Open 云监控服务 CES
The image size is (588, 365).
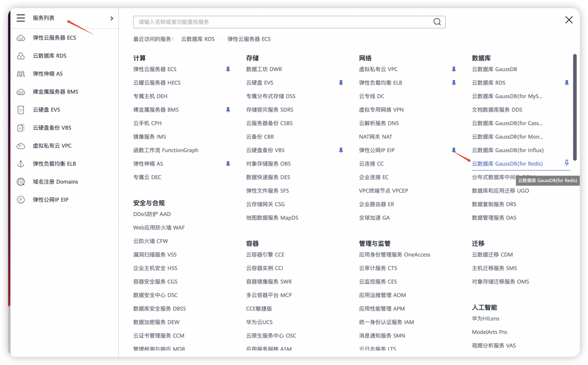click(378, 281)
